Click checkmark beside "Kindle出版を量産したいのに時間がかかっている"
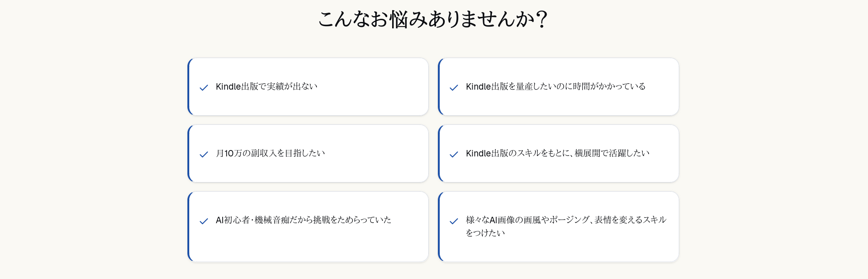Viewport: 868px width, 279px height. click(454, 87)
